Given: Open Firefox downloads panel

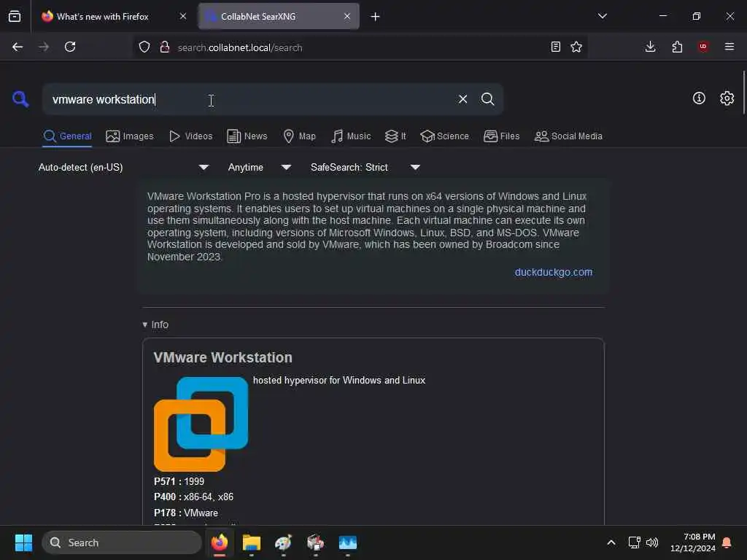Looking at the screenshot, I should tap(650, 47).
